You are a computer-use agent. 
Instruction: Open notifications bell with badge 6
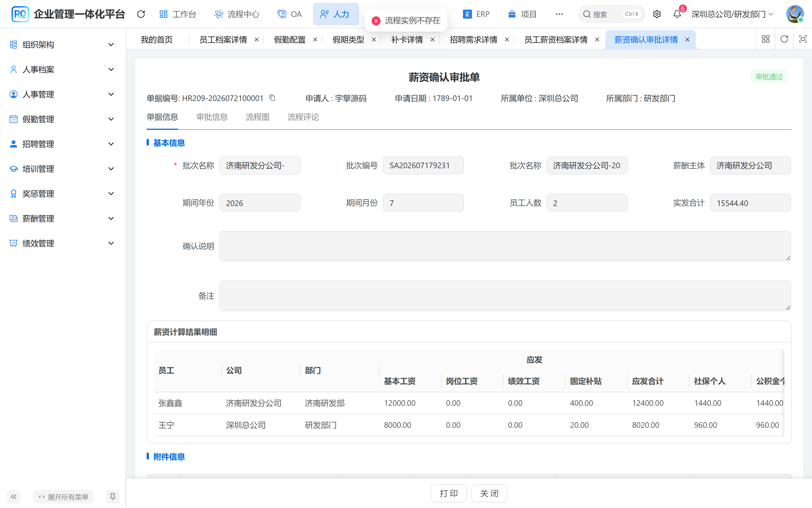[677, 14]
